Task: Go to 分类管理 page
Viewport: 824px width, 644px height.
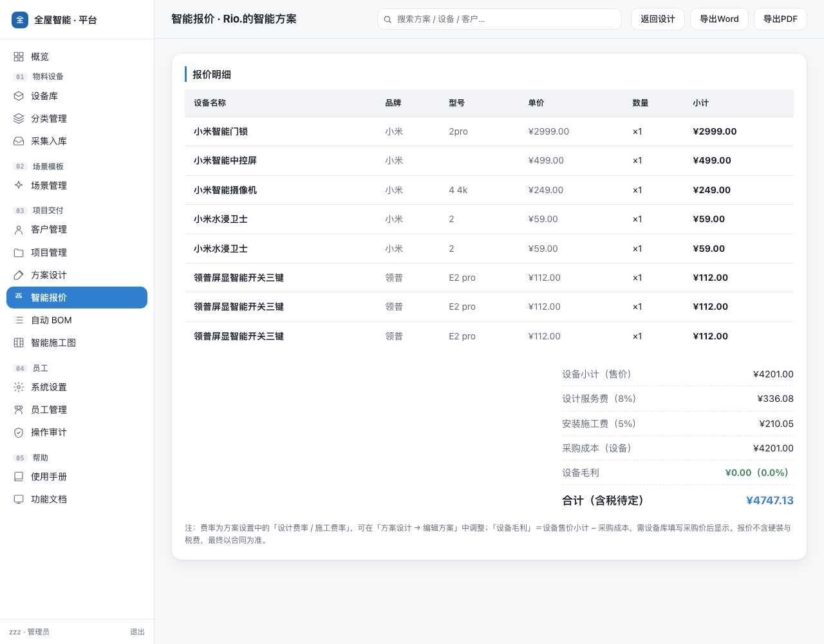Action: click(x=77, y=118)
